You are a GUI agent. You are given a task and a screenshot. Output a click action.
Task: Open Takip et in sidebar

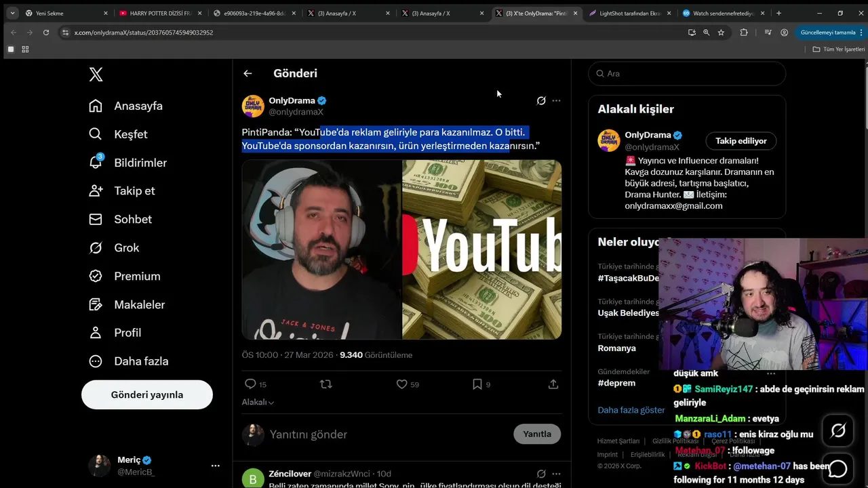point(122,190)
